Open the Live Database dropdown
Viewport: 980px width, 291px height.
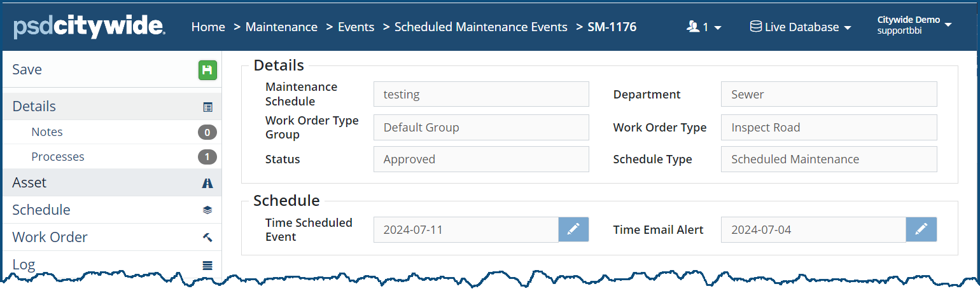(801, 27)
